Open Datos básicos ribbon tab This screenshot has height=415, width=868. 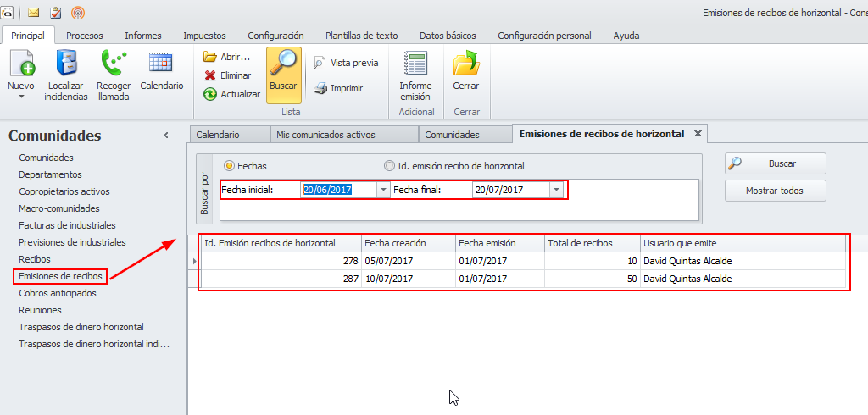(x=448, y=36)
